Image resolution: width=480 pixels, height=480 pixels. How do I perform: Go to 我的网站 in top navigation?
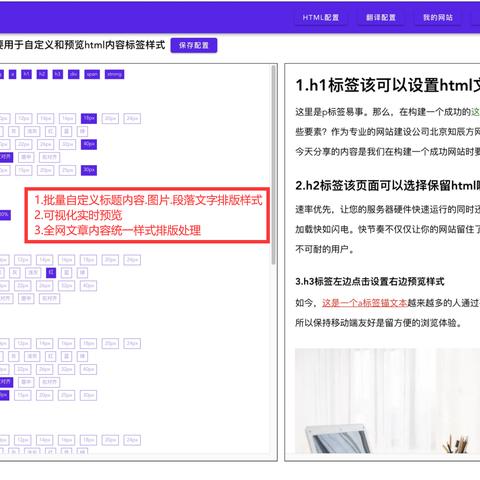[438, 18]
